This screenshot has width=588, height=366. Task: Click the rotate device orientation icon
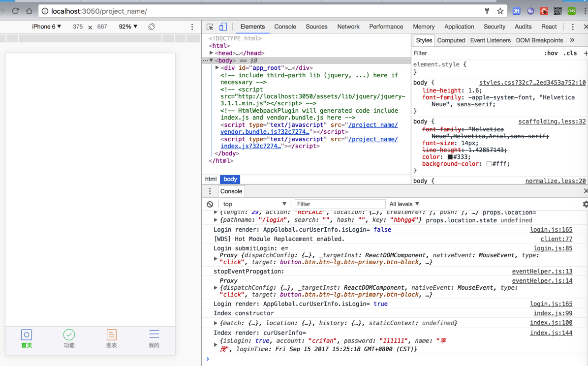coord(152,27)
